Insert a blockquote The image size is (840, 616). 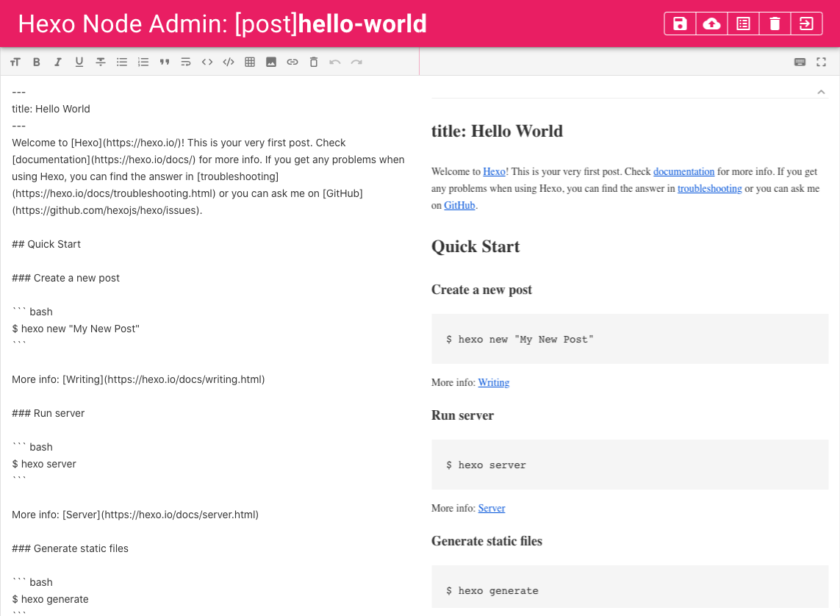[165, 62]
